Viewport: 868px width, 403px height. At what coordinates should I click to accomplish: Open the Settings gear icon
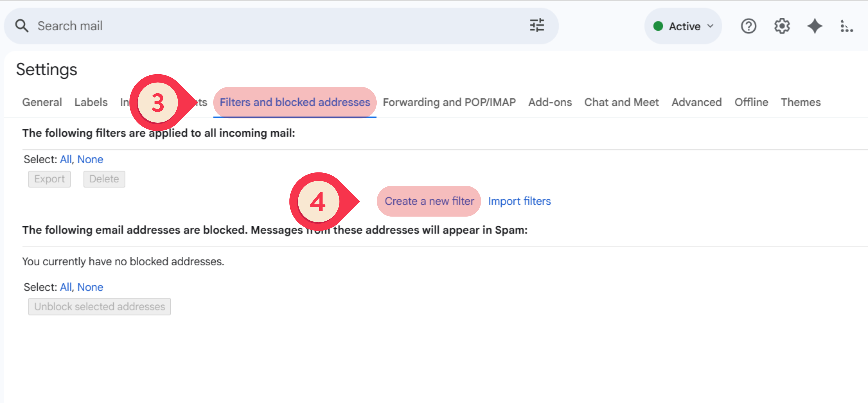click(782, 26)
